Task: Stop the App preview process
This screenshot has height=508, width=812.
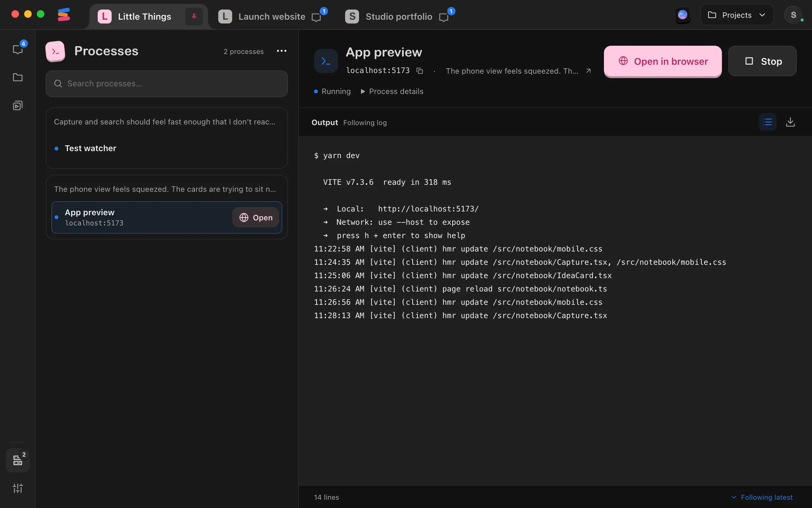Action: click(762, 61)
